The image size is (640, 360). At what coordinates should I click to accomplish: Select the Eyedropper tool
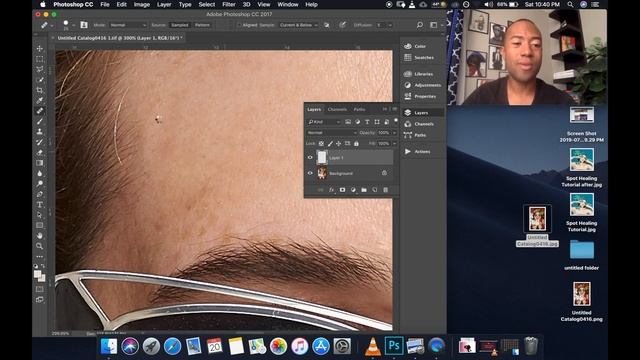pos(40,100)
